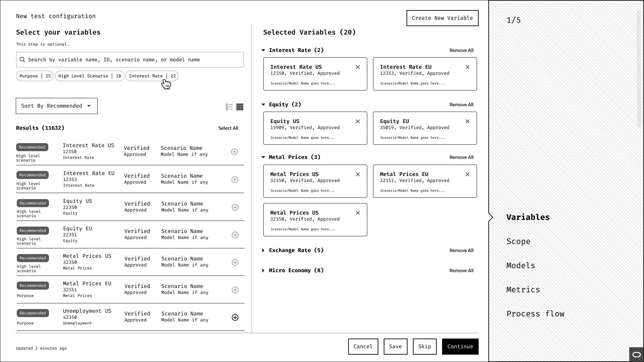The image size is (644, 362).
Task: Go to the Models step
Action: 521,265
